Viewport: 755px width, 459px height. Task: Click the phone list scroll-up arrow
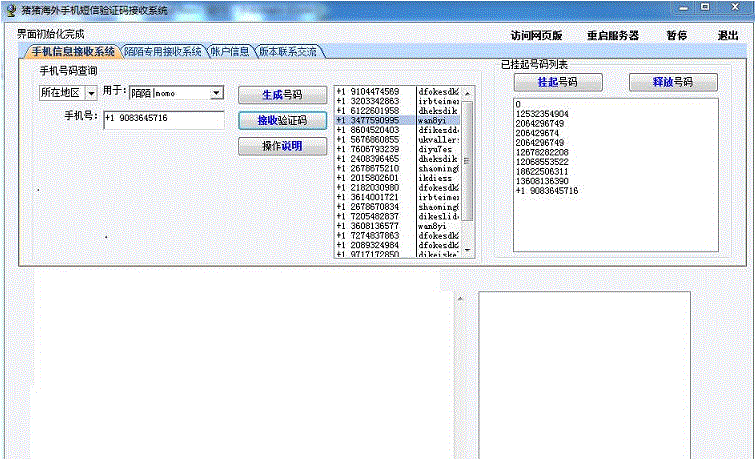(468, 92)
